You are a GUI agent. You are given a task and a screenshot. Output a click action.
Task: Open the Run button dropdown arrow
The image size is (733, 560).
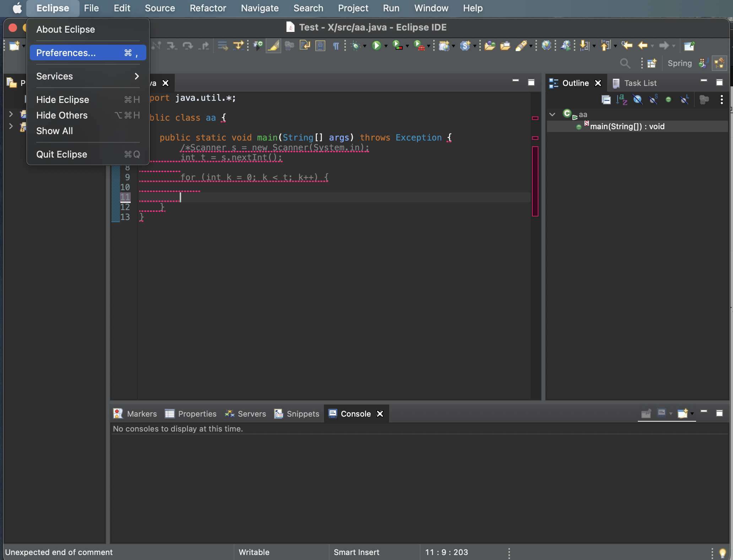click(x=386, y=46)
